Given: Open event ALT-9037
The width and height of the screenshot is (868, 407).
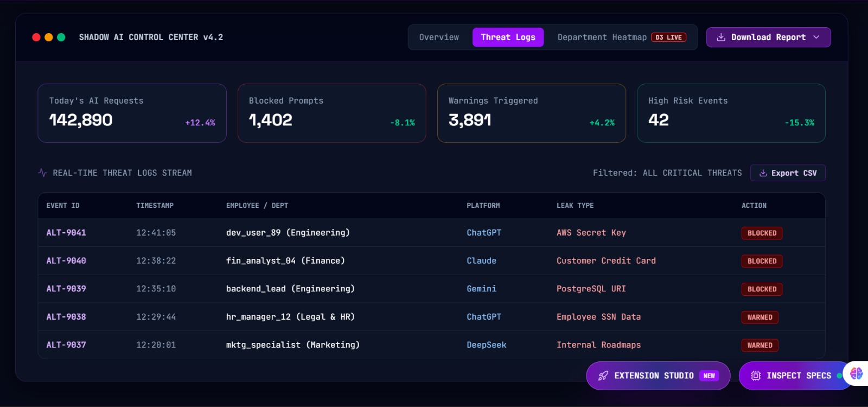Looking at the screenshot, I should click(x=66, y=345).
